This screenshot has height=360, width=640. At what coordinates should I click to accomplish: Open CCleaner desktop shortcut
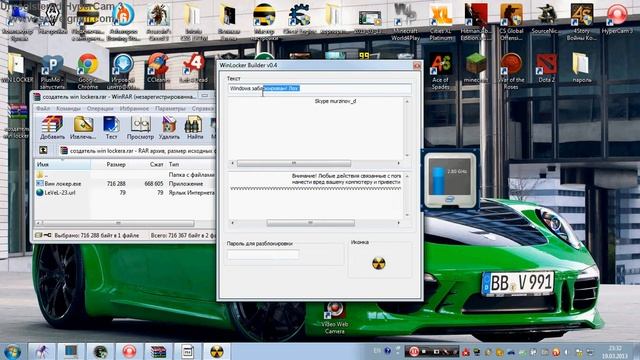coord(158,68)
